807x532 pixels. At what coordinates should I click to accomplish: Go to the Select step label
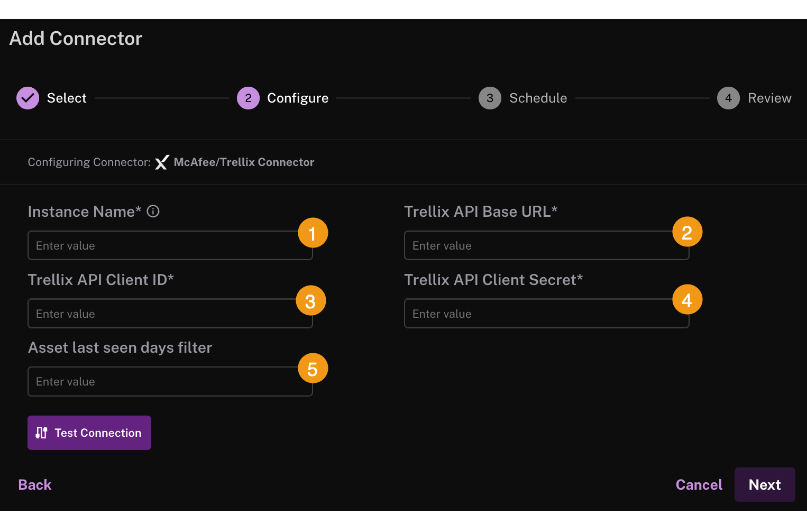point(67,98)
